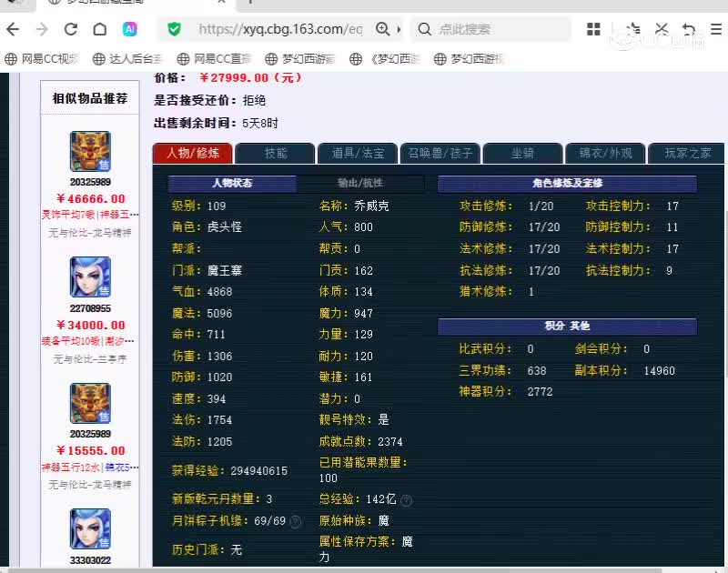
Task: Click the price ¥15555.00 link
Action: 90,451
